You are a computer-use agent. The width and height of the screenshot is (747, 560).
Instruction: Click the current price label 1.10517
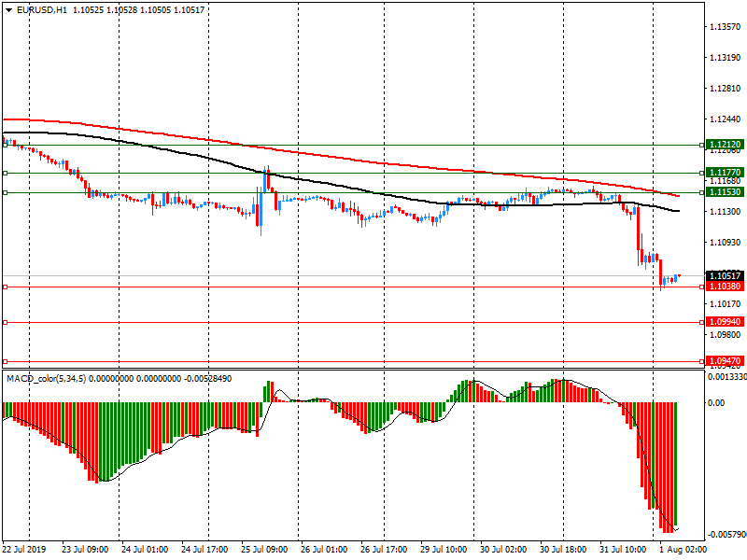(725, 275)
